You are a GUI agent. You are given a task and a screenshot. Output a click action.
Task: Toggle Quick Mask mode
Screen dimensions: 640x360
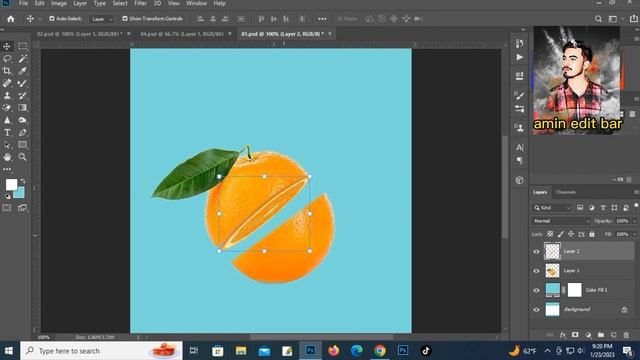click(7, 208)
